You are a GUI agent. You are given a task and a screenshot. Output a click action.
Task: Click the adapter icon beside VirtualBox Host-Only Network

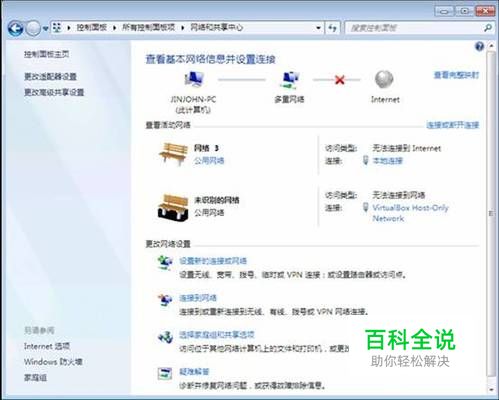366,207
